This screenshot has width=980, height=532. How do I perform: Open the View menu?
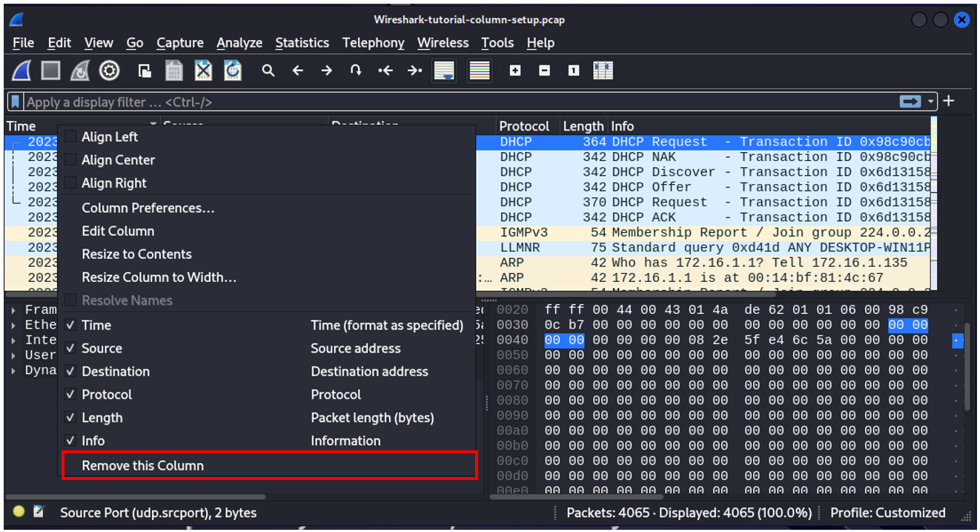coord(99,42)
